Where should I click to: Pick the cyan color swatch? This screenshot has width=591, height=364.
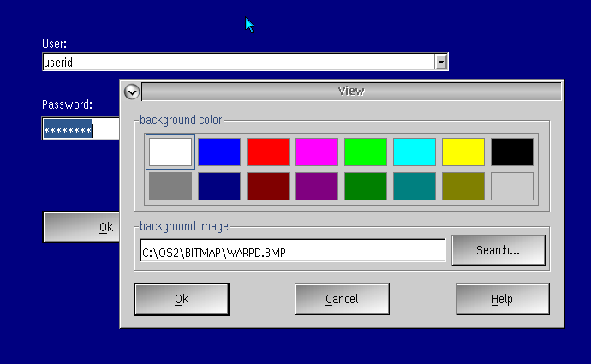pyautogui.click(x=415, y=152)
